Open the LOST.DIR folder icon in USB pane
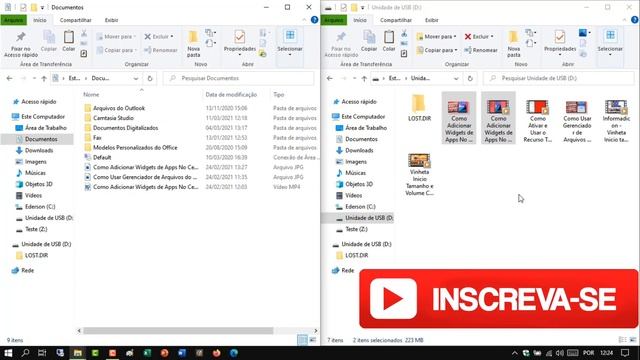 point(419,108)
